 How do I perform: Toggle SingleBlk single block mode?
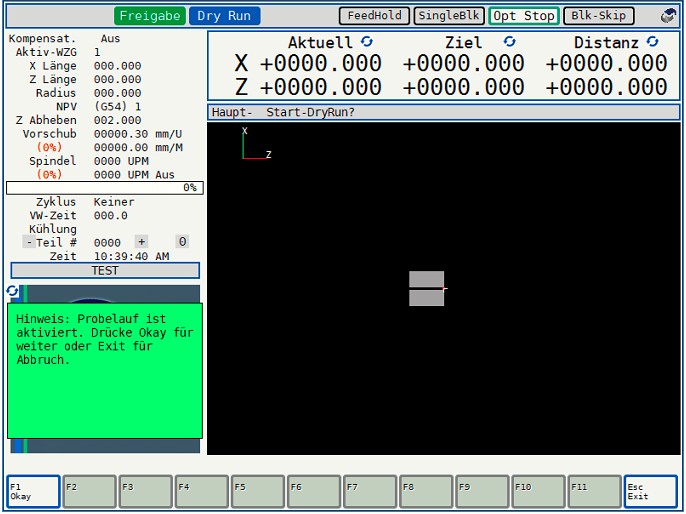449,16
